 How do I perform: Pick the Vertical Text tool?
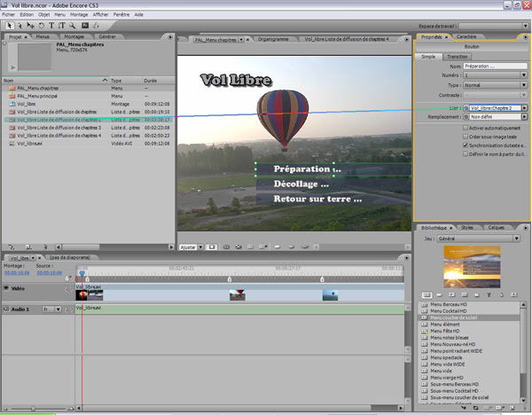pos(61,26)
